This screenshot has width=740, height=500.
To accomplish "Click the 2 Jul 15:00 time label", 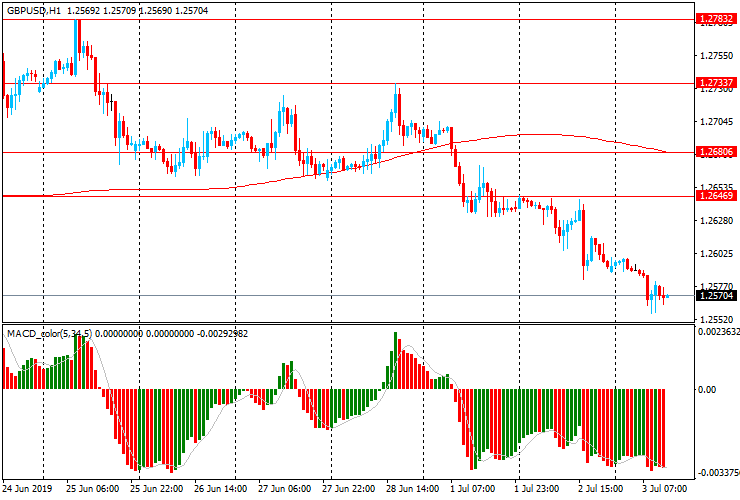I will click(x=601, y=488).
